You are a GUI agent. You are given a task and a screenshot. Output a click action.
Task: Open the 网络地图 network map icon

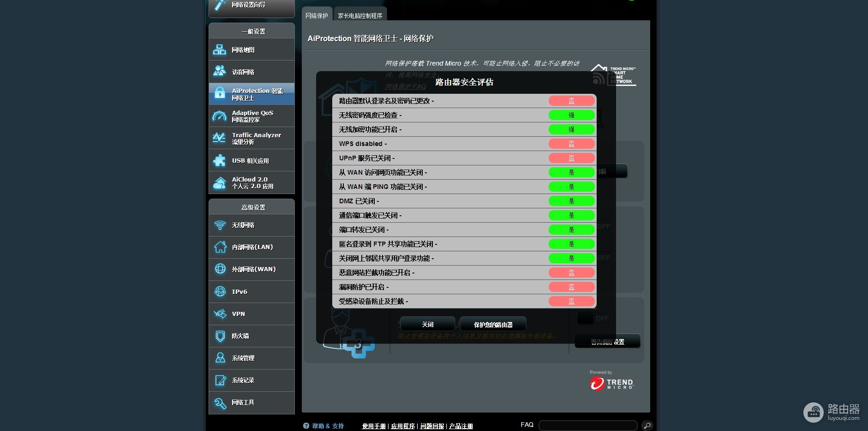220,50
